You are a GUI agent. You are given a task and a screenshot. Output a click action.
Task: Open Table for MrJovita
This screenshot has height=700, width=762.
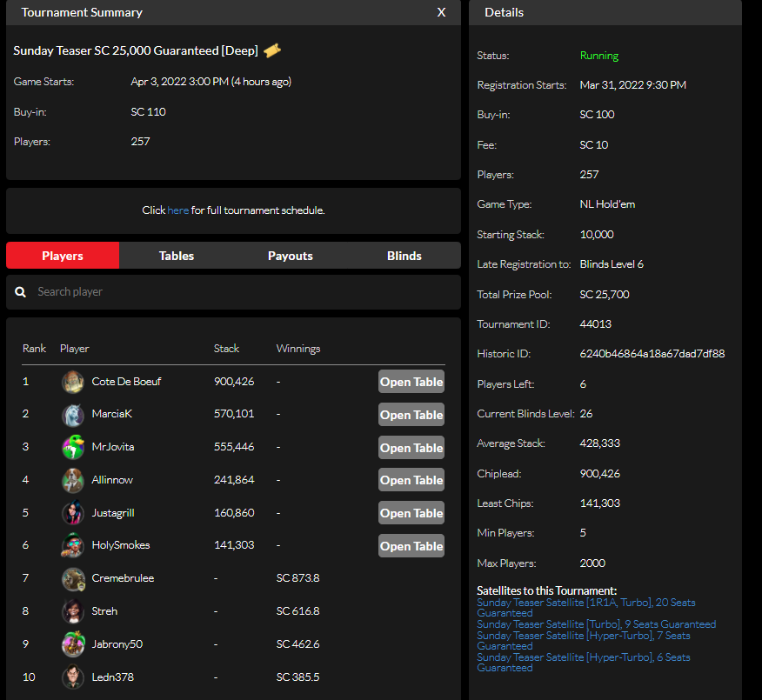[411, 448]
